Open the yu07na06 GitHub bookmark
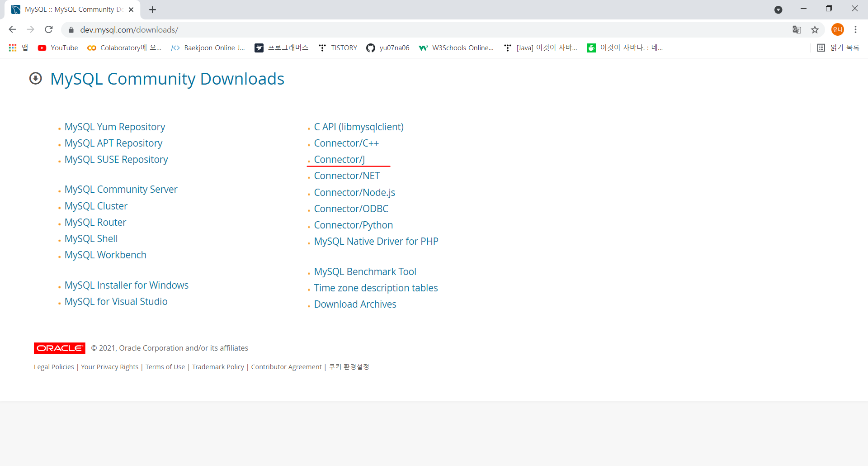The width and height of the screenshot is (868, 466). pyautogui.click(x=388, y=48)
